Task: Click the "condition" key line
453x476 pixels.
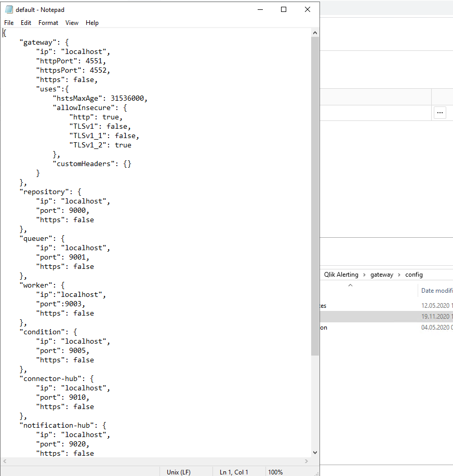Action: tap(48, 332)
